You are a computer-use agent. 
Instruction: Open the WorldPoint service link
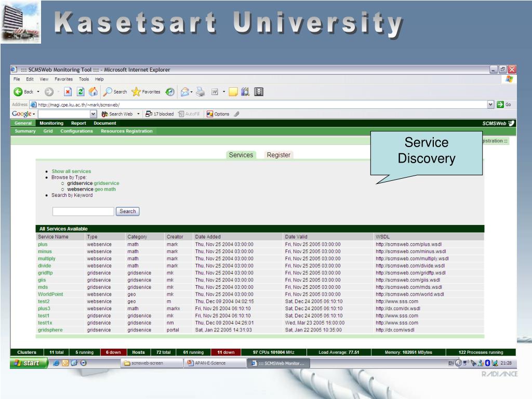click(x=50, y=294)
